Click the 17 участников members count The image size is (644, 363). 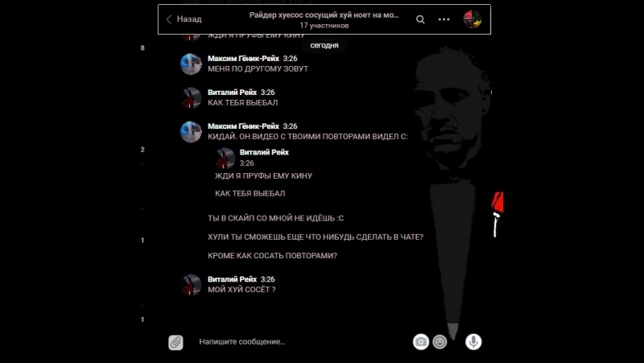(324, 26)
